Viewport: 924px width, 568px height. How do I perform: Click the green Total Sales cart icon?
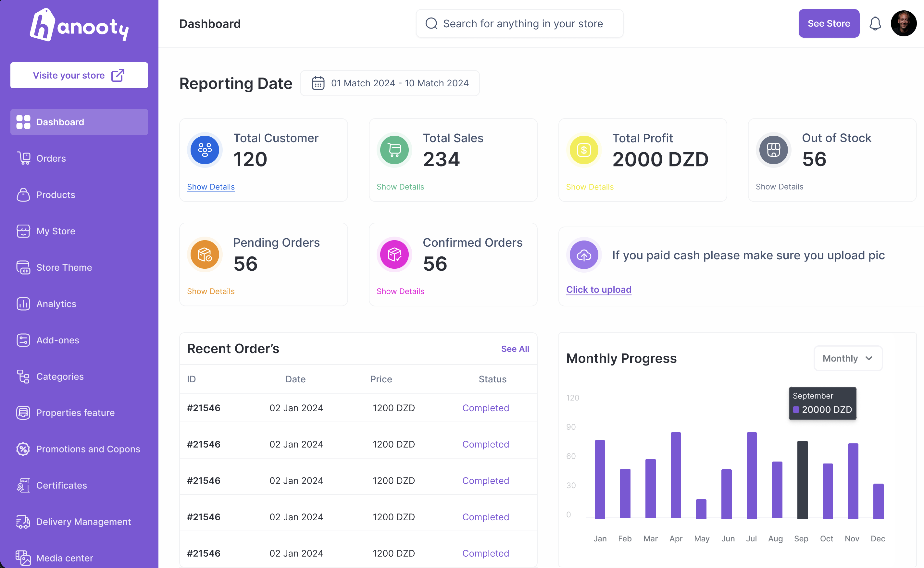point(394,150)
